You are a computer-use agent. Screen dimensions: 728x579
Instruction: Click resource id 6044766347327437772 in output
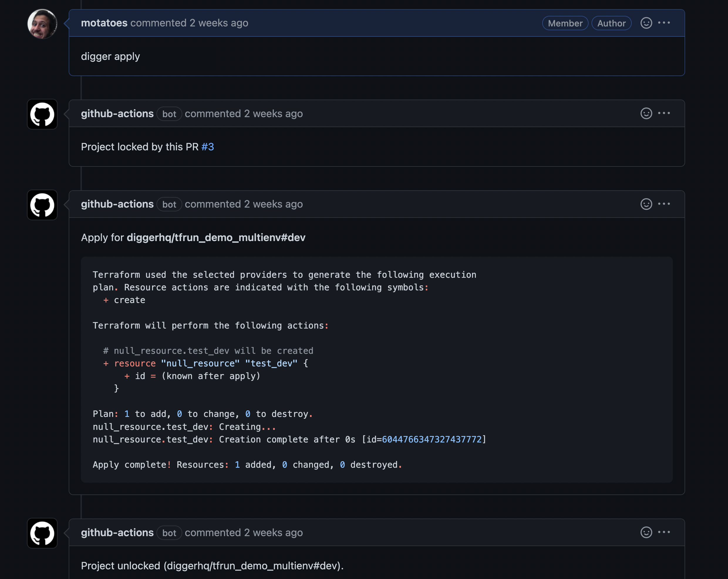432,440
